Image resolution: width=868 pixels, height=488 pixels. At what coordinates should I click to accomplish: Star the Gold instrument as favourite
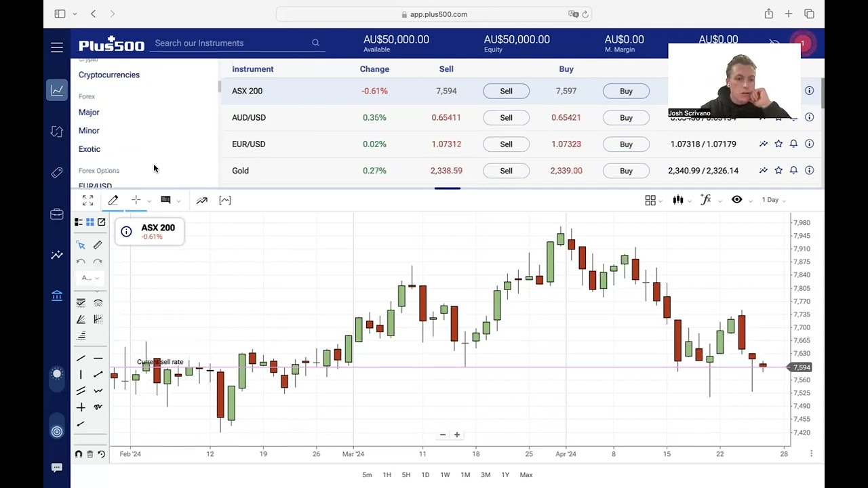[x=778, y=171]
